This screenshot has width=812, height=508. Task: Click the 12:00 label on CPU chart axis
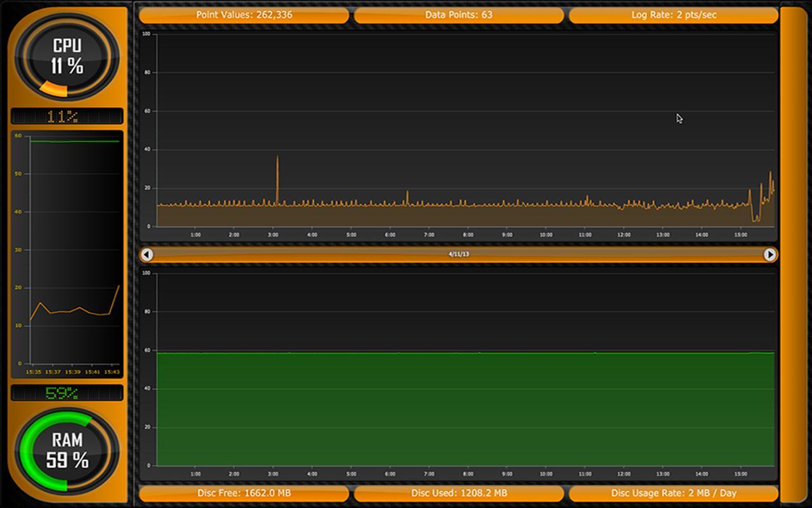624,235
